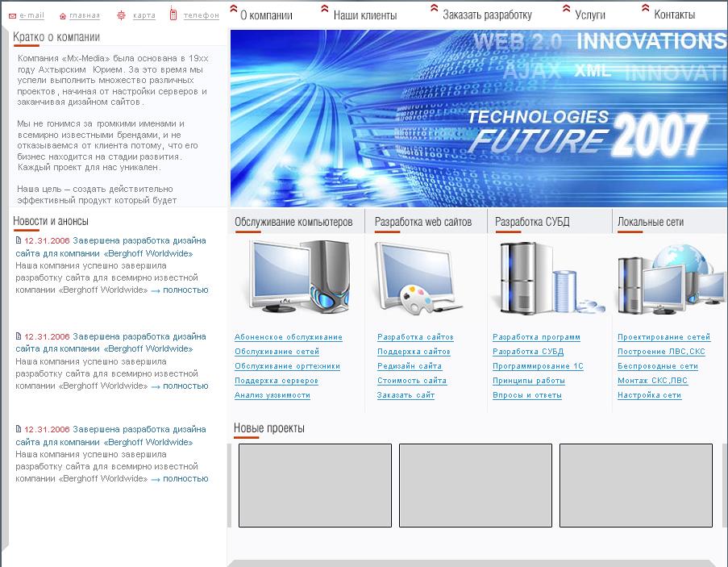
Task: Click the home icon beside главная
Action: [63, 15]
